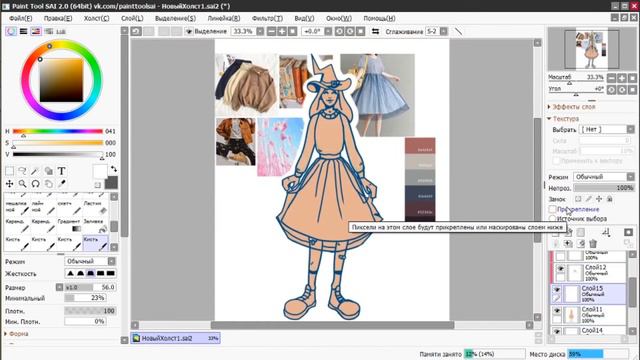Screen dimensions: 640x360
Task: Zoom in using navigator plus button
Action: point(622,78)
